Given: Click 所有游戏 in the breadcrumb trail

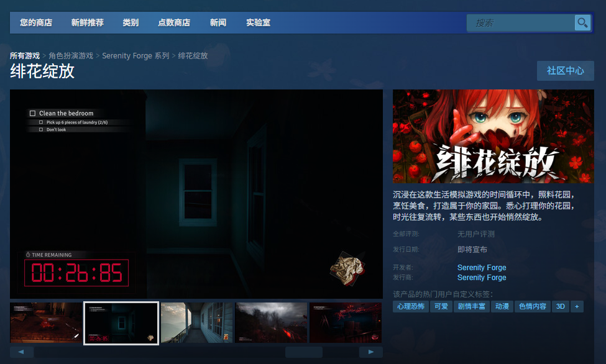Looking at the screenshot, I should [23, 55].
